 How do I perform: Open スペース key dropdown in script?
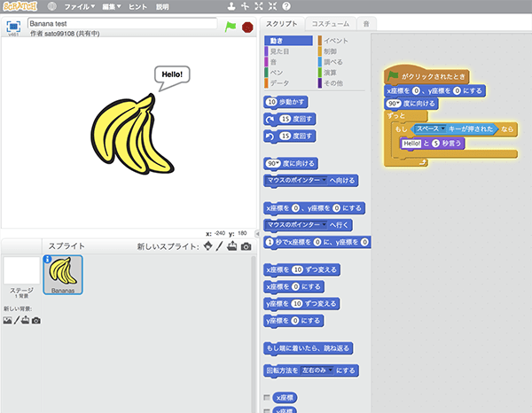click(x=442, y=129)
